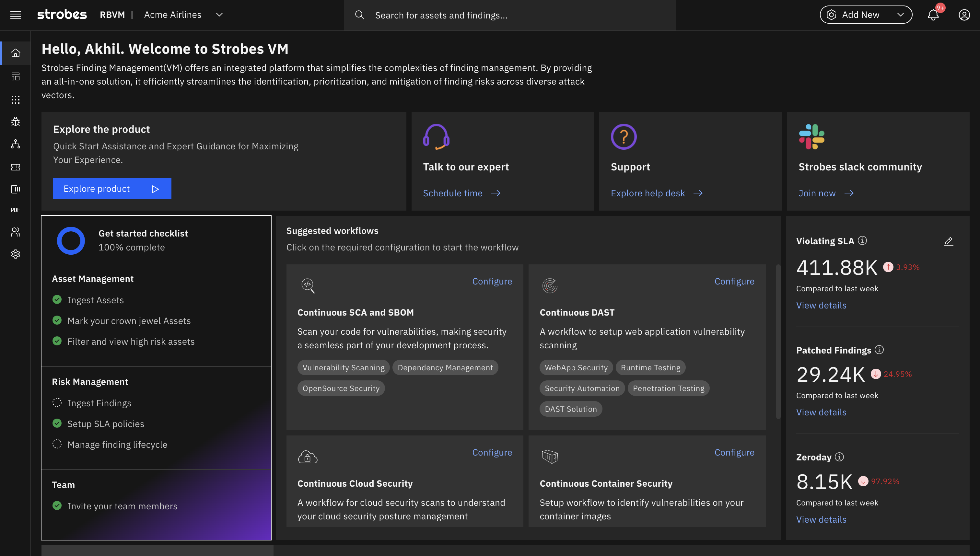Toggle Mark your crown jewel Assets check
This screenshot has height=556, width=980.
pyautogui.click(x=57, y=320)
